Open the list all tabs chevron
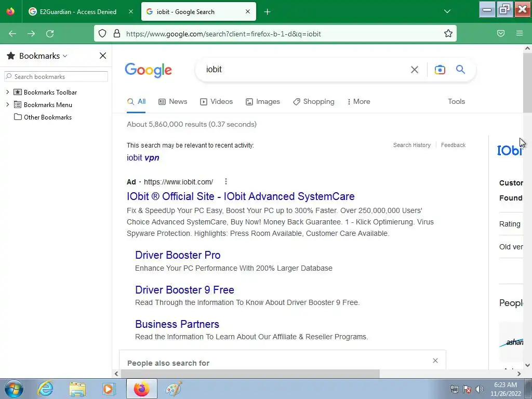 447,11
